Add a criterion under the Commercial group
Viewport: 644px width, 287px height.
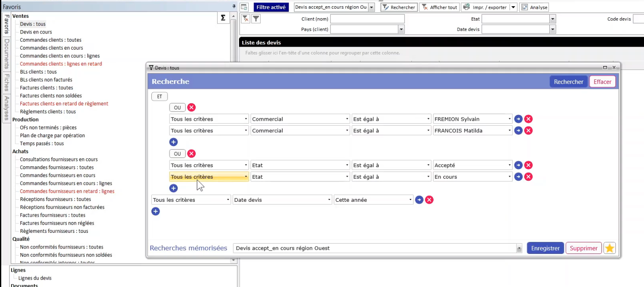[174, 142]
